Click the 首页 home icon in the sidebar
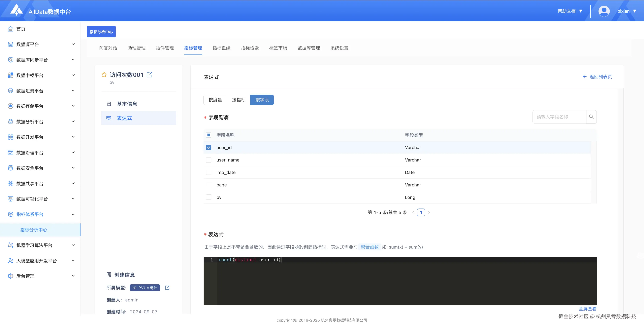This screenshot has width=644, height=327. pos(10,29)
